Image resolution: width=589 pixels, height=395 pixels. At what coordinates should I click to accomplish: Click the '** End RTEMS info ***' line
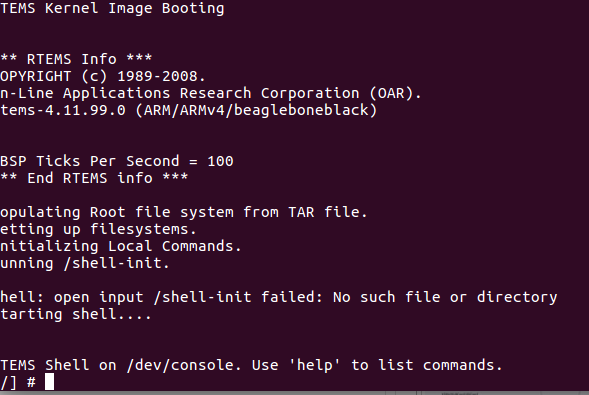click(94, 178)
